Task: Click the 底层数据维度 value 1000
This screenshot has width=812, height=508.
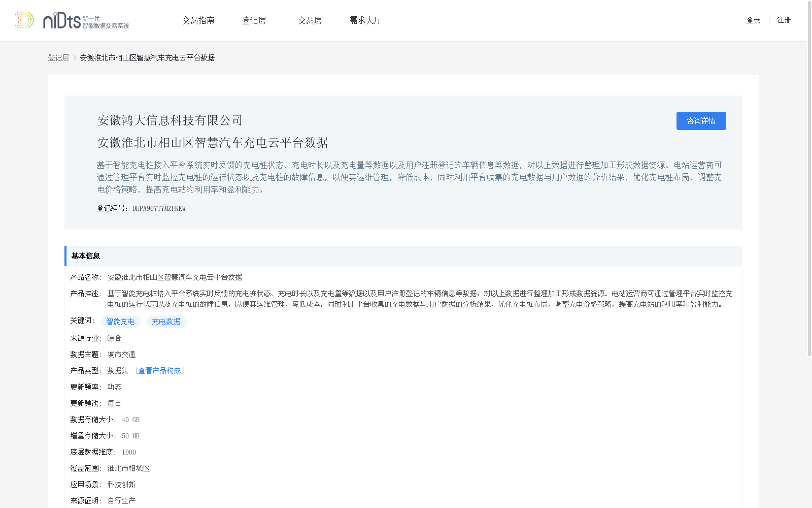Action: click(129, 452)
